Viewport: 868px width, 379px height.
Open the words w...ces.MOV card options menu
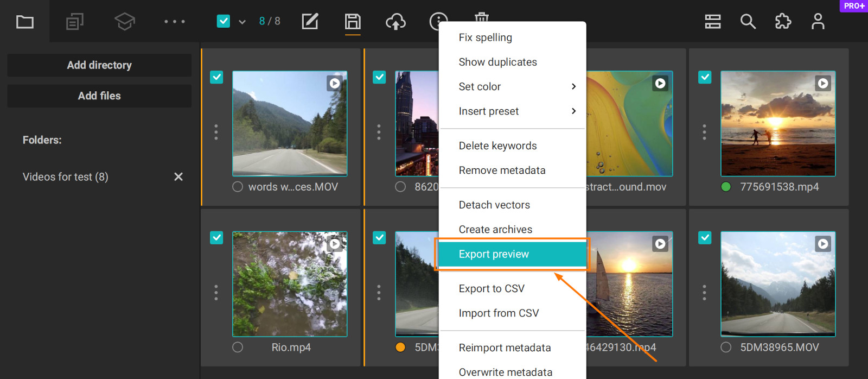(216, 132)
